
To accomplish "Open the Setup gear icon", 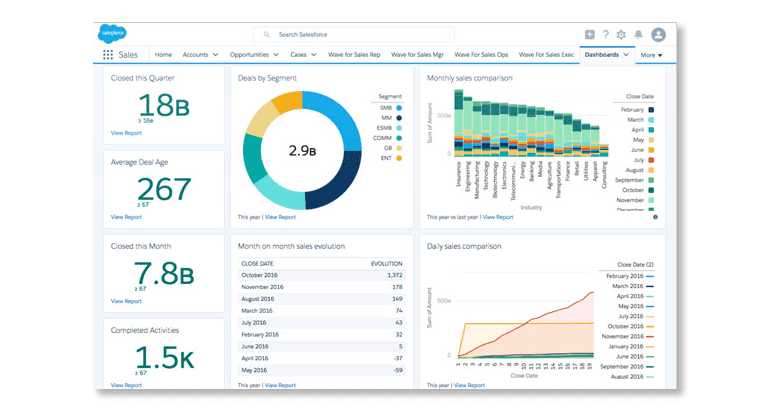I will (621, 35).
